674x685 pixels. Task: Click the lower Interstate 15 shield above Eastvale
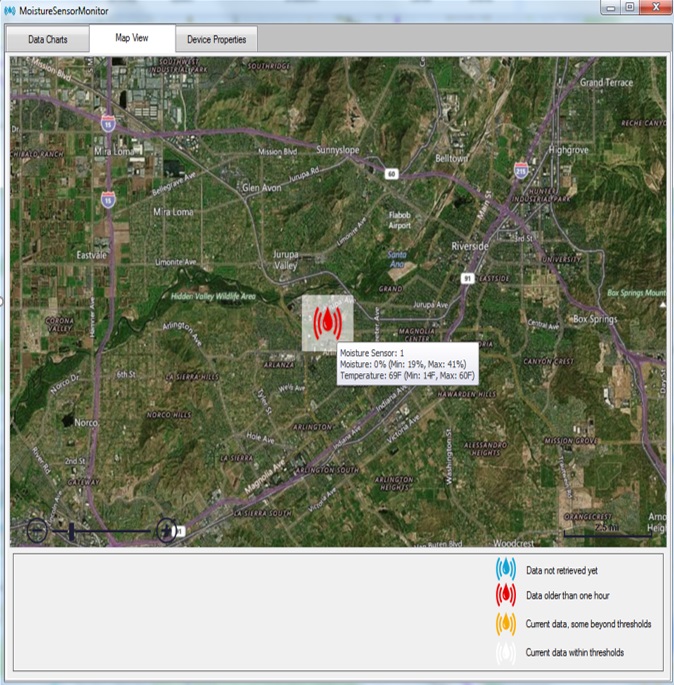[x=108, y=200]
